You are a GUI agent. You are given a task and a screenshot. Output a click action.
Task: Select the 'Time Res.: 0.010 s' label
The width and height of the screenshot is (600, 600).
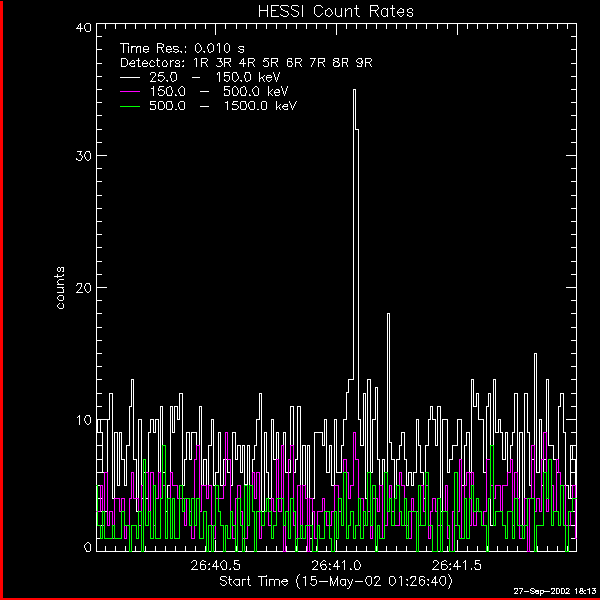coord(182,49)
